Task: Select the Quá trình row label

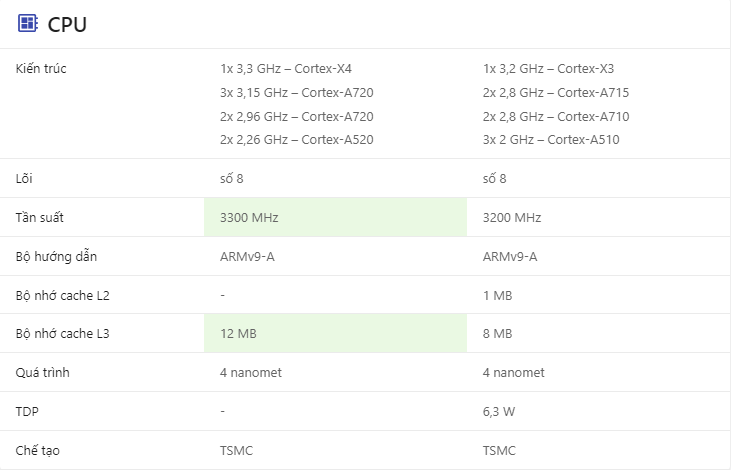Action: point(43,372)
